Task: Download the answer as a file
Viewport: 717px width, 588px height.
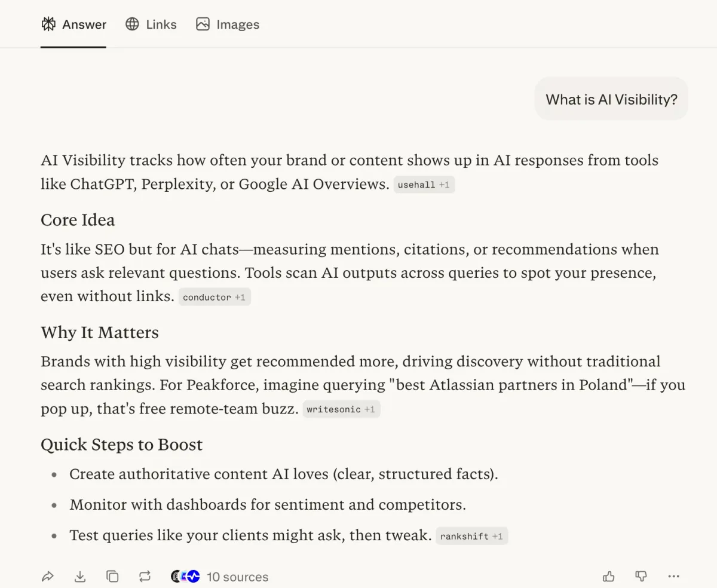Action: [x=80, y=576]
